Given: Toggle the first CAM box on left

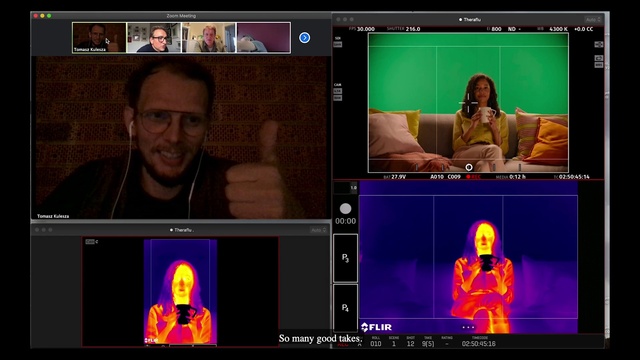Looking at the screenshot, I should [x=338, y=91].
